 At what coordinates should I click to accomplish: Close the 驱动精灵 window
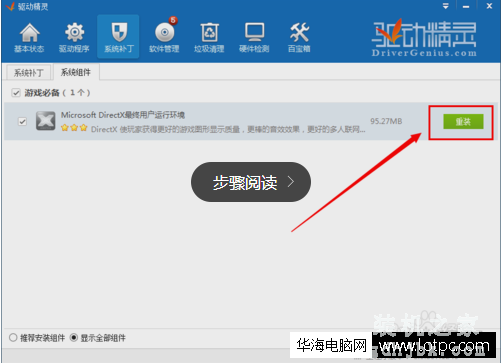pyautogui.click(x=489, y=6)
